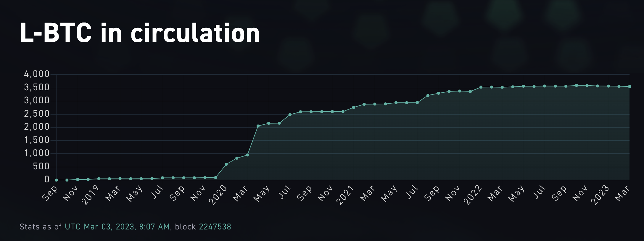Click the January 2020 data point near 600
This screenshot has height=241, width=644.
click(x=226, y=164)
